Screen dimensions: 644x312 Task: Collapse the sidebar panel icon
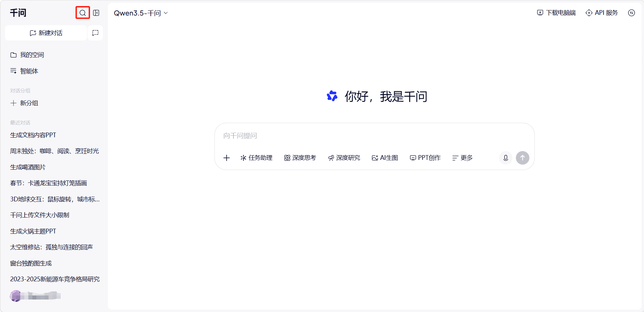pyautogui.click(x=96, y=13)
